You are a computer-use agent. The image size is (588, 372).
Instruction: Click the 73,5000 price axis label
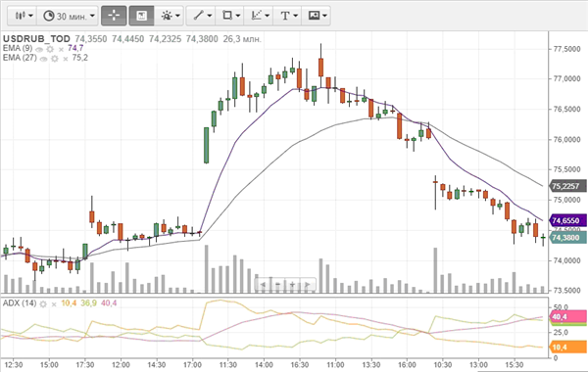(566, 291)
